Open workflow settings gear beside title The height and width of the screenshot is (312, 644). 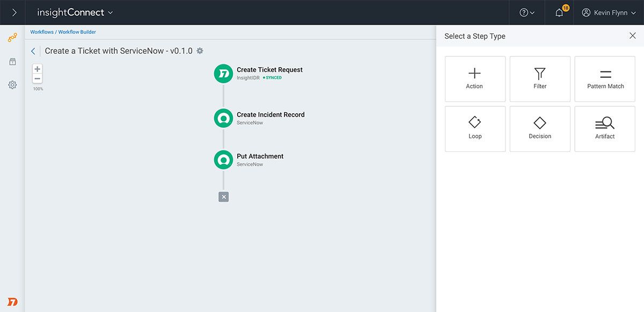tap(200, 51)
